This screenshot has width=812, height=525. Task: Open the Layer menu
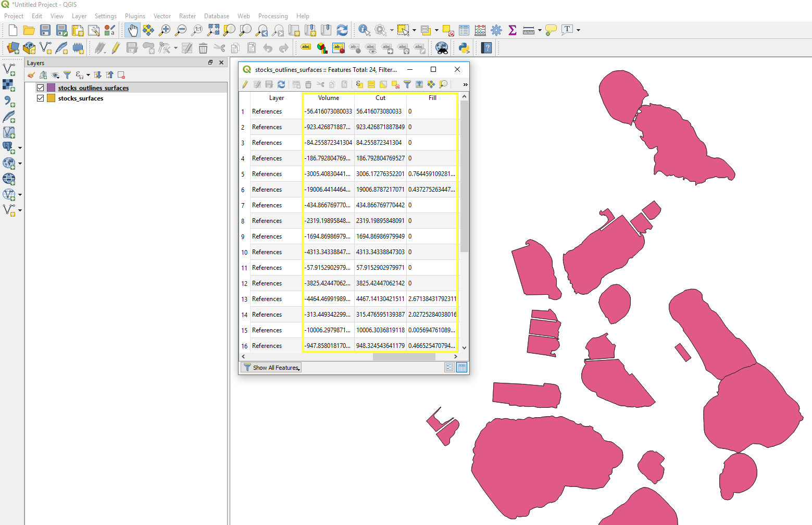click(79, 16)
